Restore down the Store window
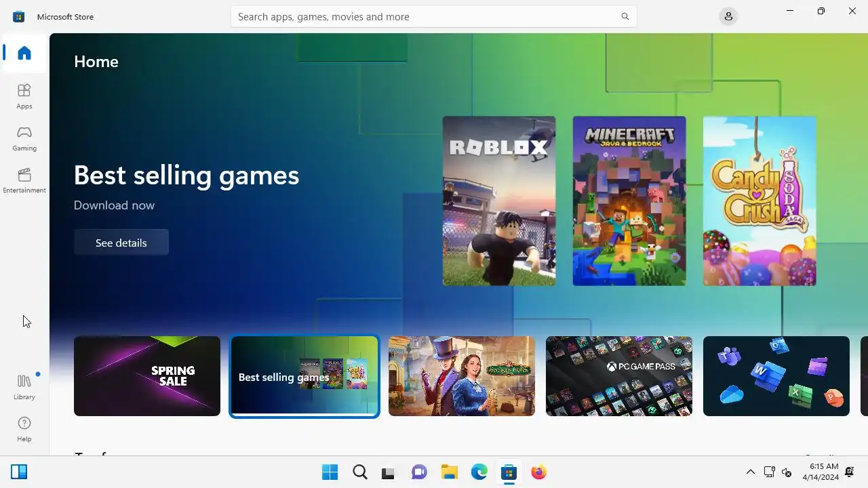 821,11
